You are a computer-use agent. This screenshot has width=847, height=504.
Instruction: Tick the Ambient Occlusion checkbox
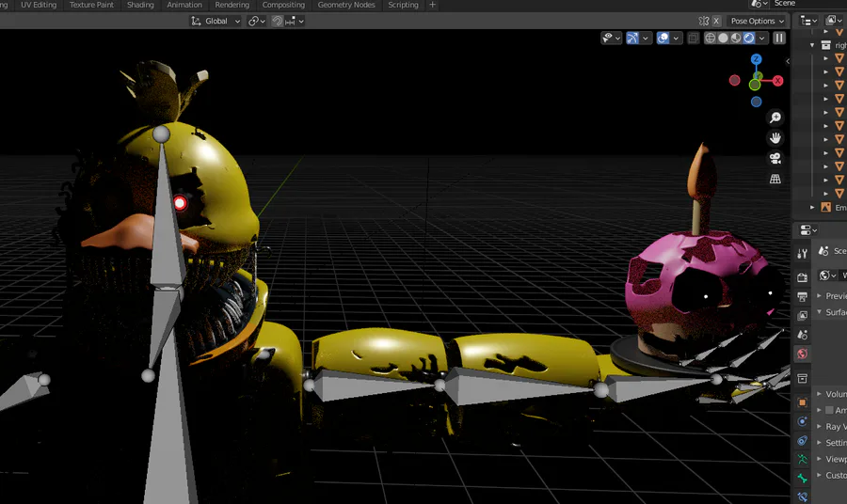829,410
